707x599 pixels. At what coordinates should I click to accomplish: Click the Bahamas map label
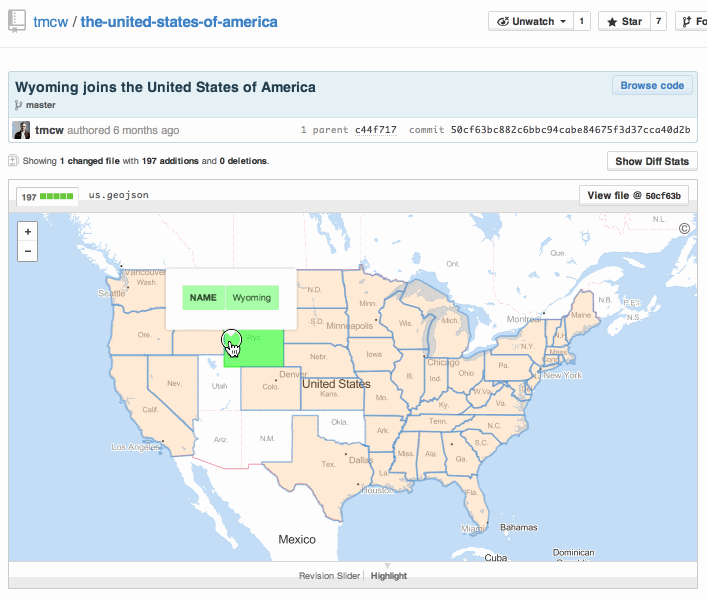519,527
